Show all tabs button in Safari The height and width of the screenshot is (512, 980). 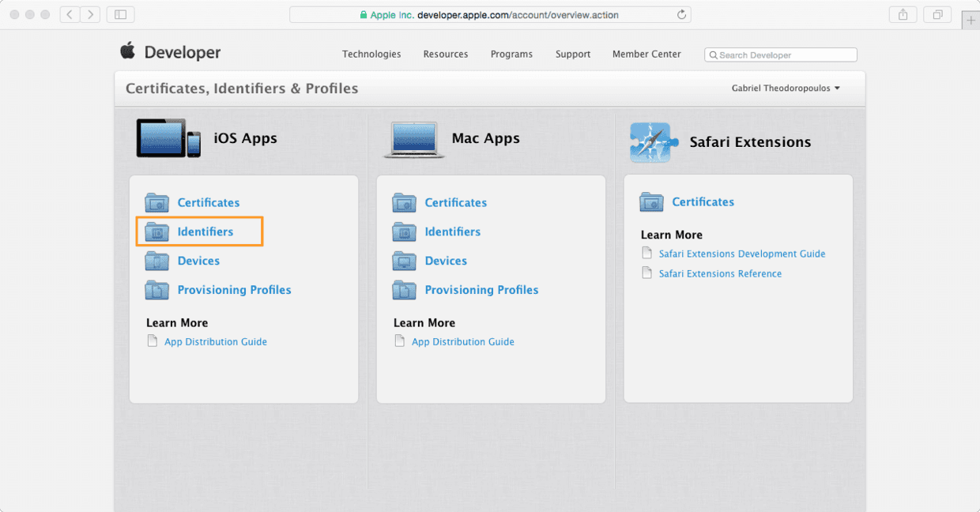(937, 14)
